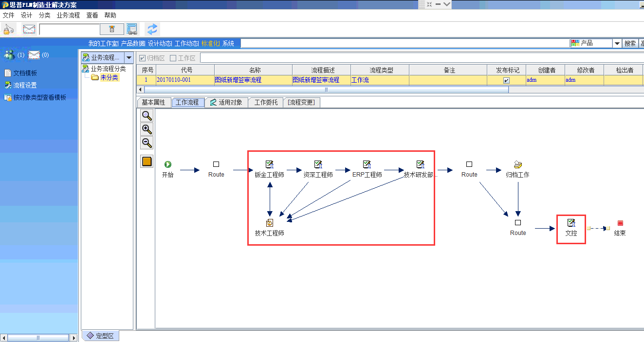The image size is (644, 342).
Task: Select the ERP工程师 node
Action: pos(367,169)
